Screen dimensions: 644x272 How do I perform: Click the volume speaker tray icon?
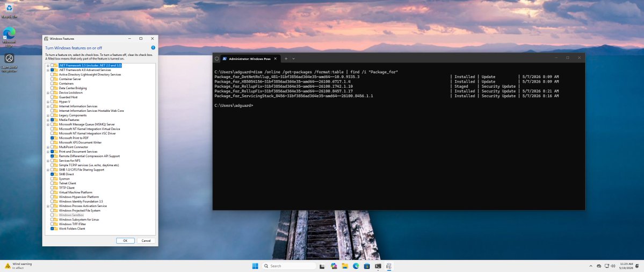(613, 266)
